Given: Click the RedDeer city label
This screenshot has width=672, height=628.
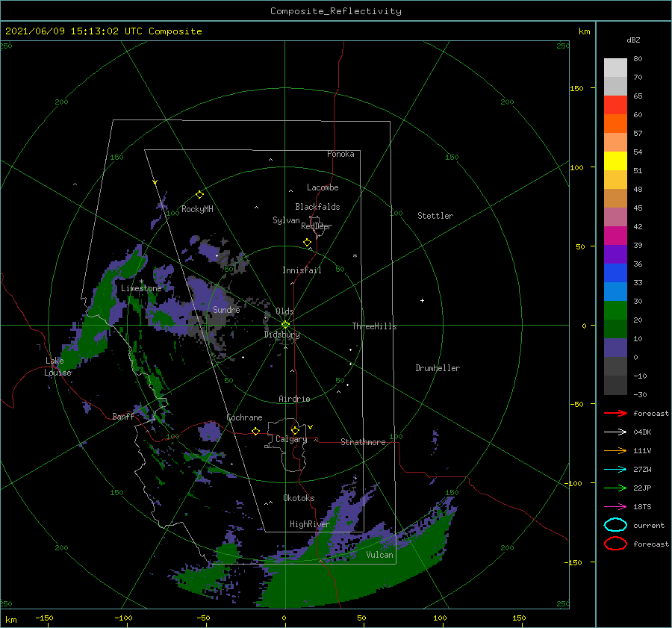Looking at the screenshot, I should pos(317,226).
